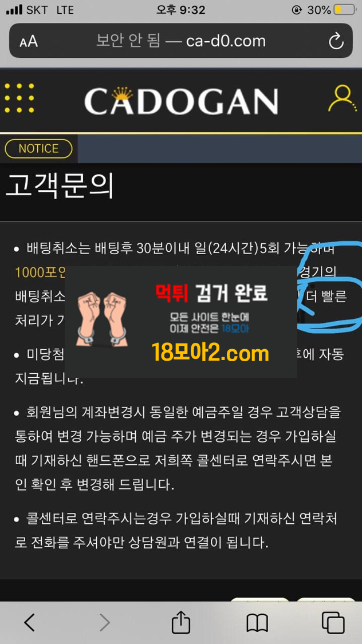Tap the 먹튀 검거 완료 banner title
362x644 pixels.
point(211,293)
